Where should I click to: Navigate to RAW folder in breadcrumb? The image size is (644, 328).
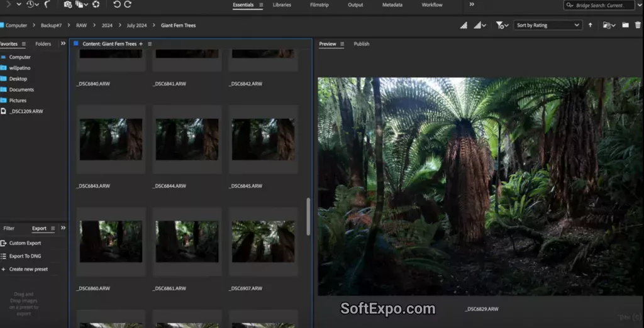coord(81,26)
